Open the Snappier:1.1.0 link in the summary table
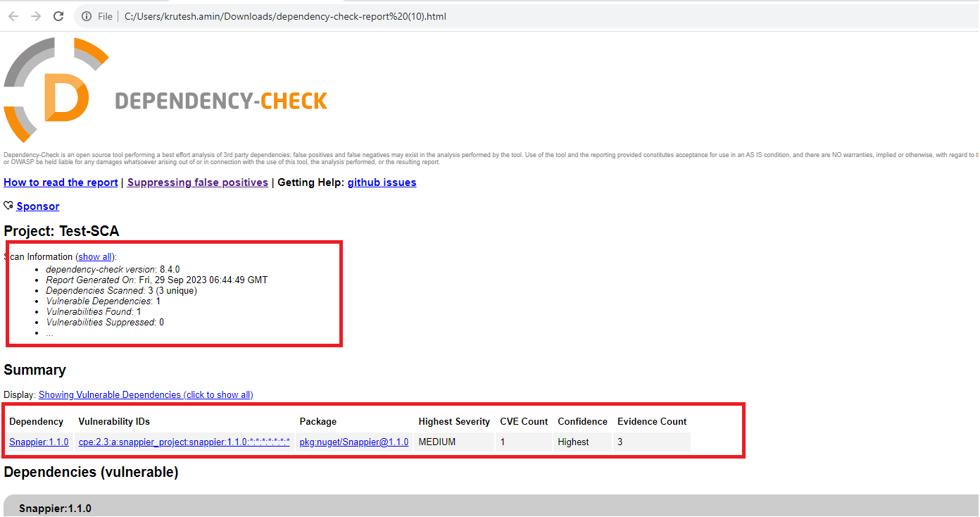The height and width of the screenshot is (517, 980). 39,442
